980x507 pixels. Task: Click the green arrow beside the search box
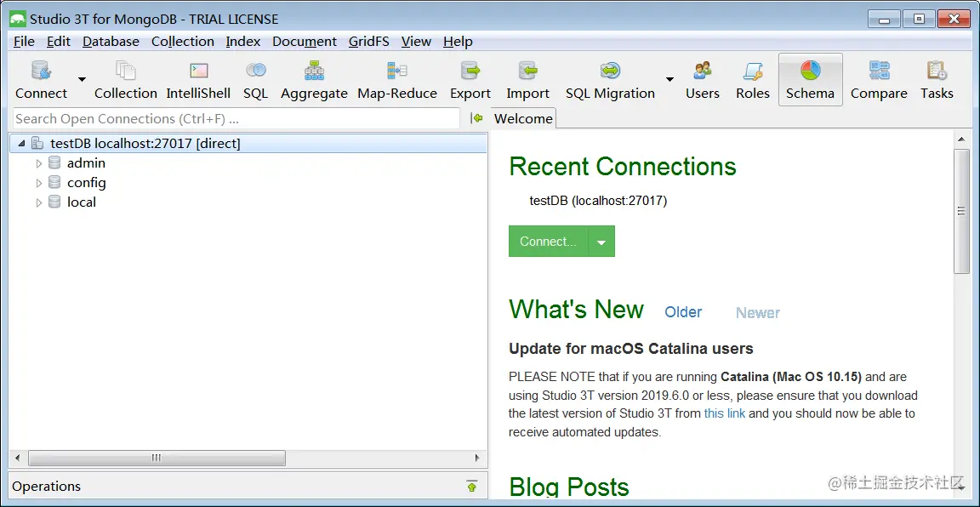click(476, 118)
